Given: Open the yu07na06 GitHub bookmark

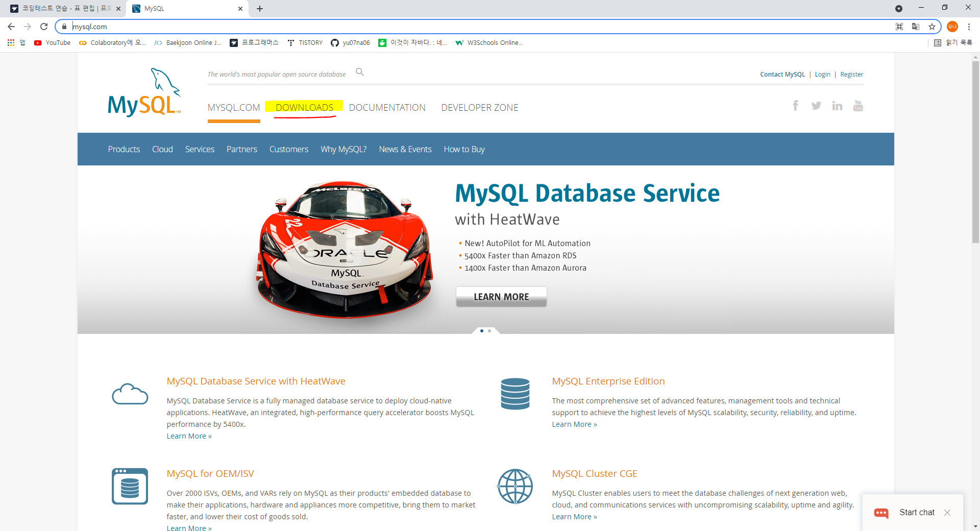Looking at the screenshot, I should pos(350,43).
